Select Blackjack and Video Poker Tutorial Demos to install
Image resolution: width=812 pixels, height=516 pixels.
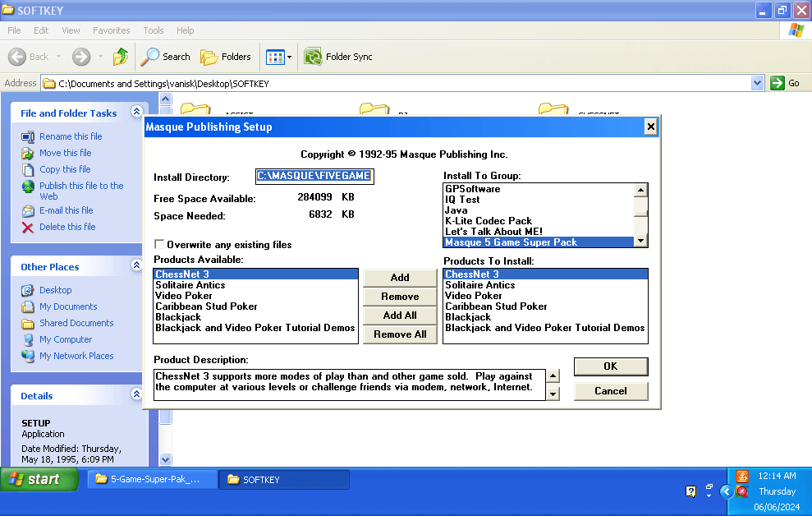tap(545, 328)
